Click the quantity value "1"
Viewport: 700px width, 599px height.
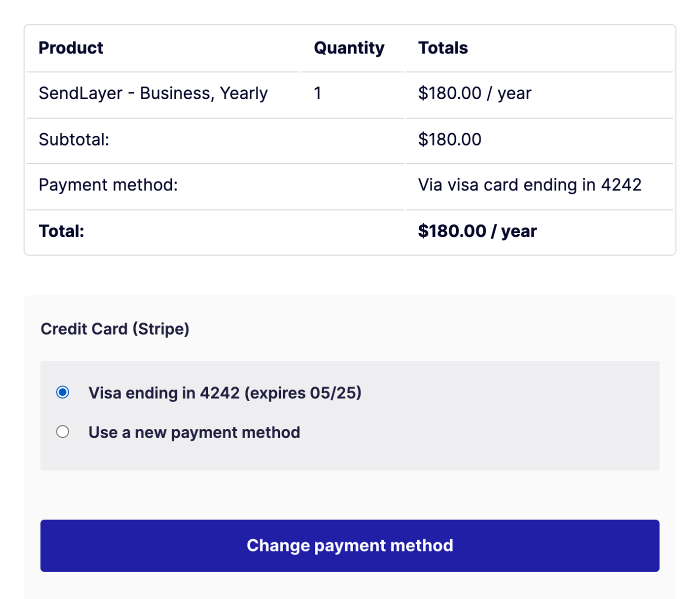tap(317, 93)
